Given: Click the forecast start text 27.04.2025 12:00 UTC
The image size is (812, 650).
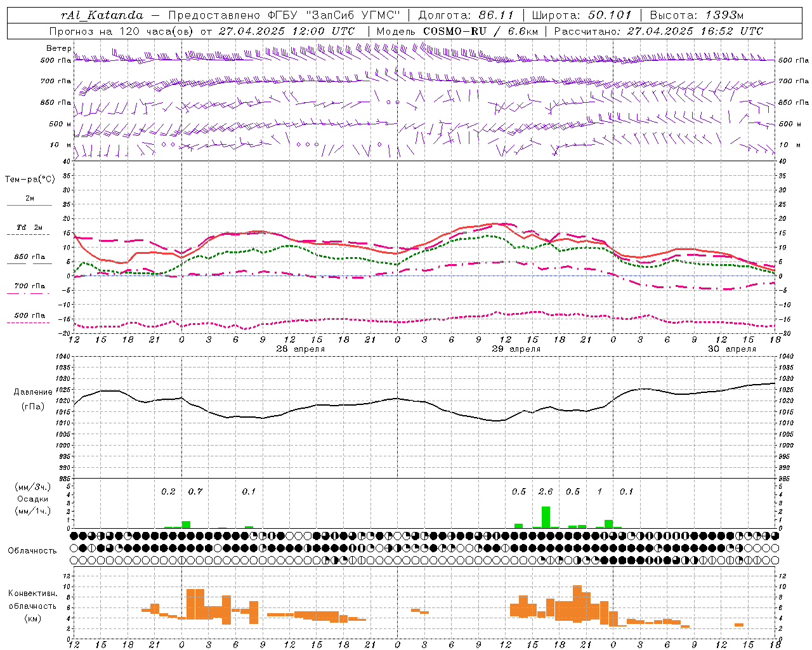Looking at the screenshot, I should tap(286, 31).
